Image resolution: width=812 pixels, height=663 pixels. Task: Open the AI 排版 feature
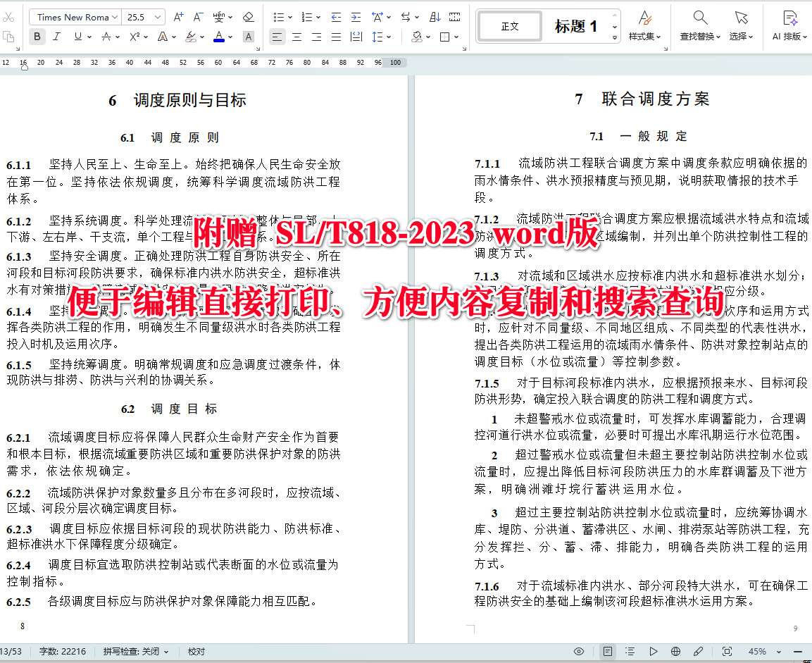coord(789,27)
